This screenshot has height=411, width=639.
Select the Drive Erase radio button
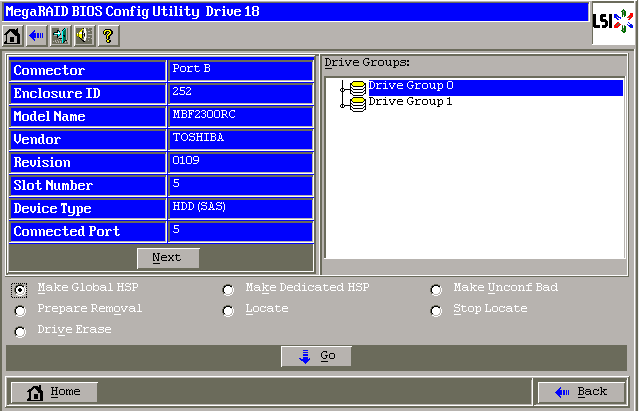(20, 332)
